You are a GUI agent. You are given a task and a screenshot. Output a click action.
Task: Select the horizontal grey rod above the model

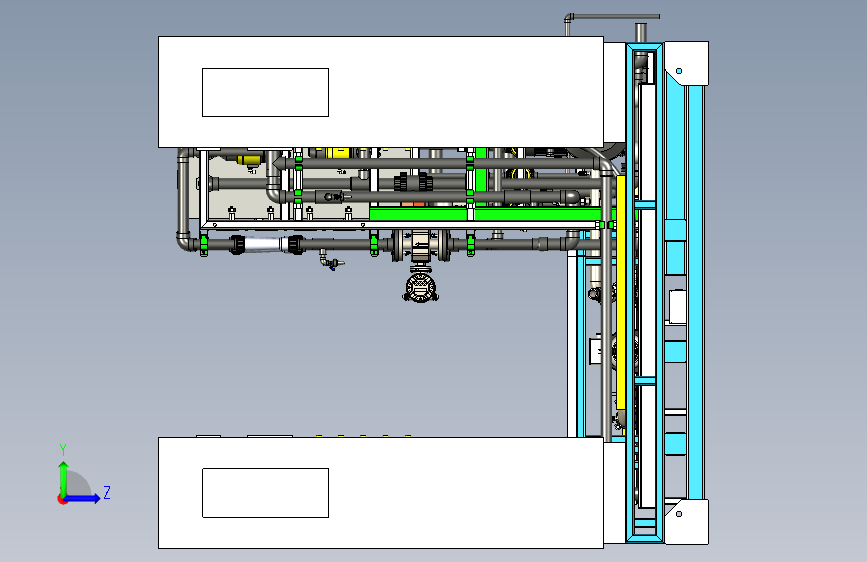point(615,17)
